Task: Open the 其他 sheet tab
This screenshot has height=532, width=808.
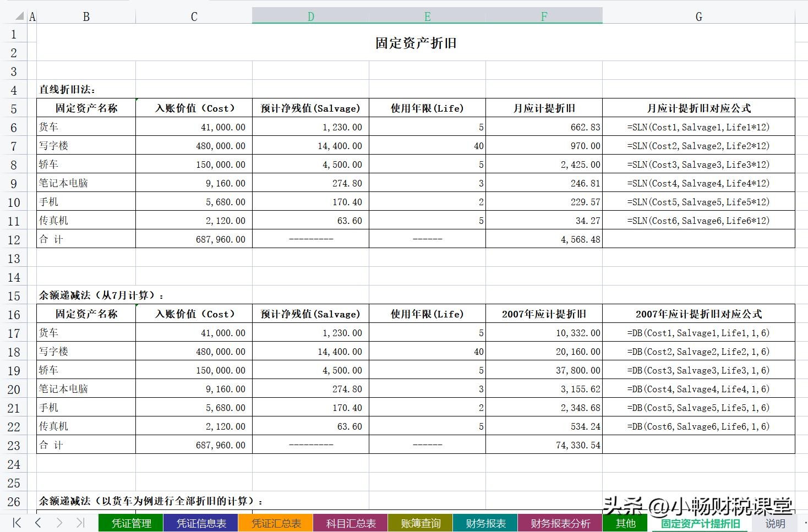Action: click(x=625, y=523)
